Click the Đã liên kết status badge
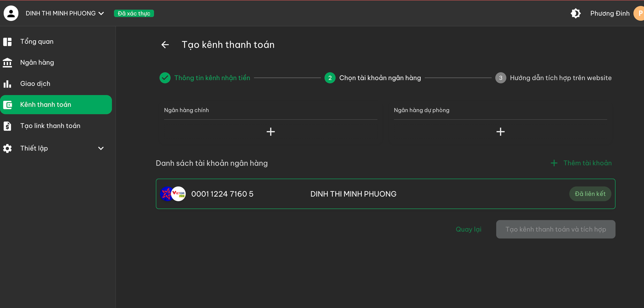 coord(590,194)
